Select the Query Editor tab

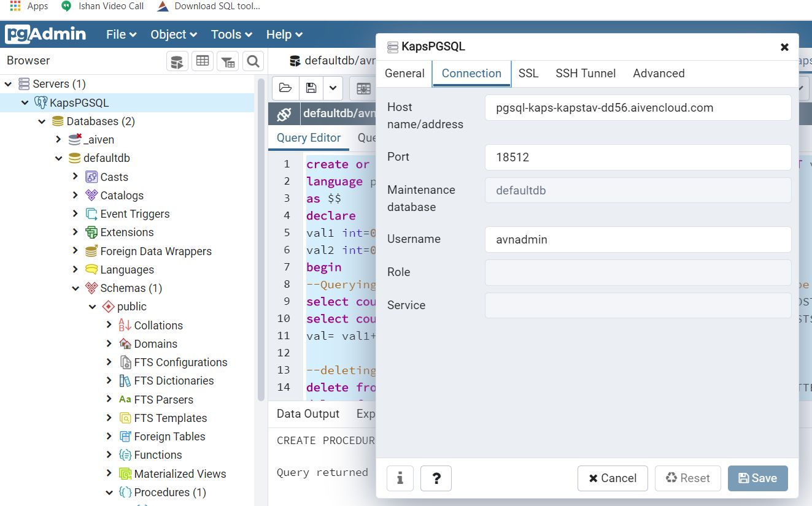coord(309,138)
